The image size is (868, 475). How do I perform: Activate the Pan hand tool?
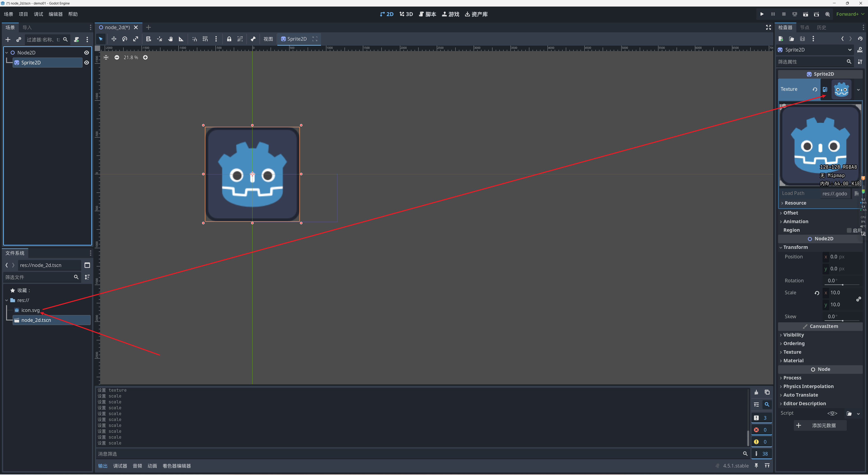[170, 39]
